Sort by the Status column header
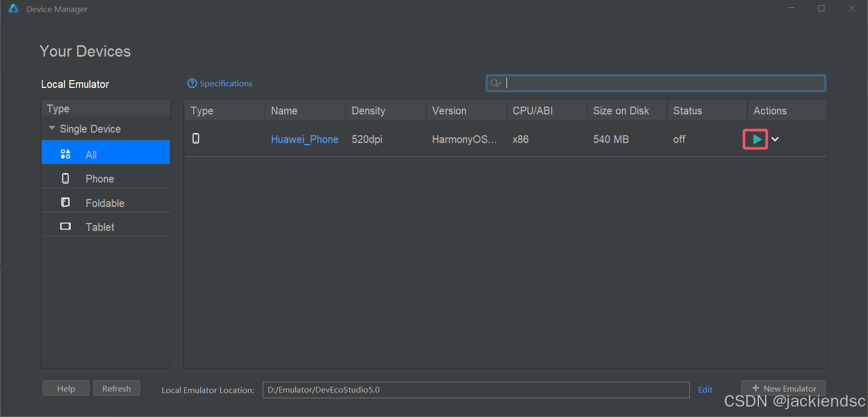The width and height of the screenshot is (868, 417). (707, 111)
